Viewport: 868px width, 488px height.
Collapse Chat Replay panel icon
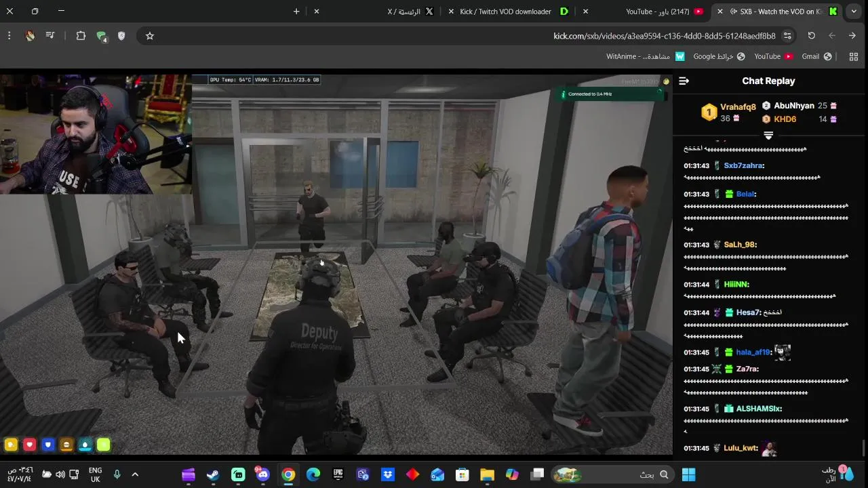tap(684, 81)
